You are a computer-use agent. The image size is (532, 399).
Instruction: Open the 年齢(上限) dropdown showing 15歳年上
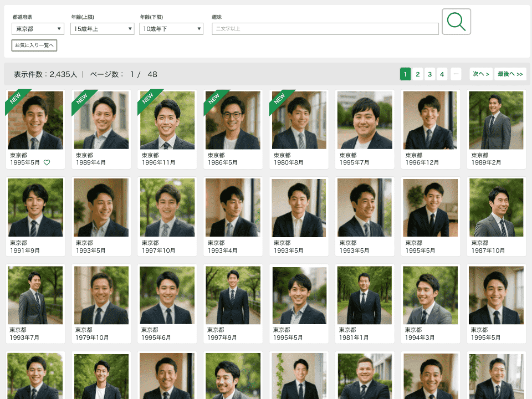(x=102, y=29)
